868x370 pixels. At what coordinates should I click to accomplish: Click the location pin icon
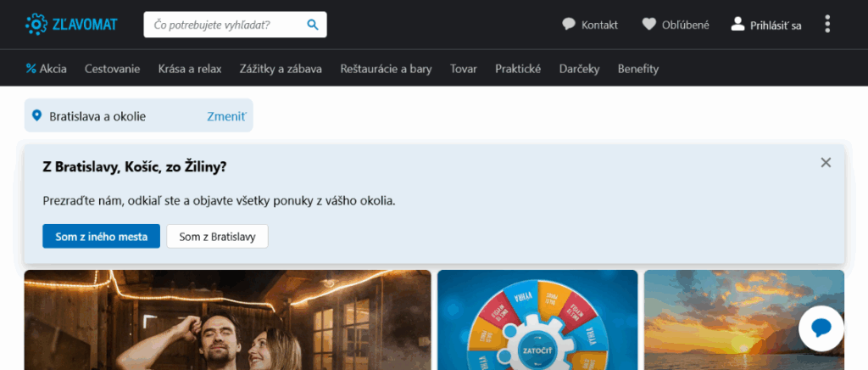tap(37, 115)
